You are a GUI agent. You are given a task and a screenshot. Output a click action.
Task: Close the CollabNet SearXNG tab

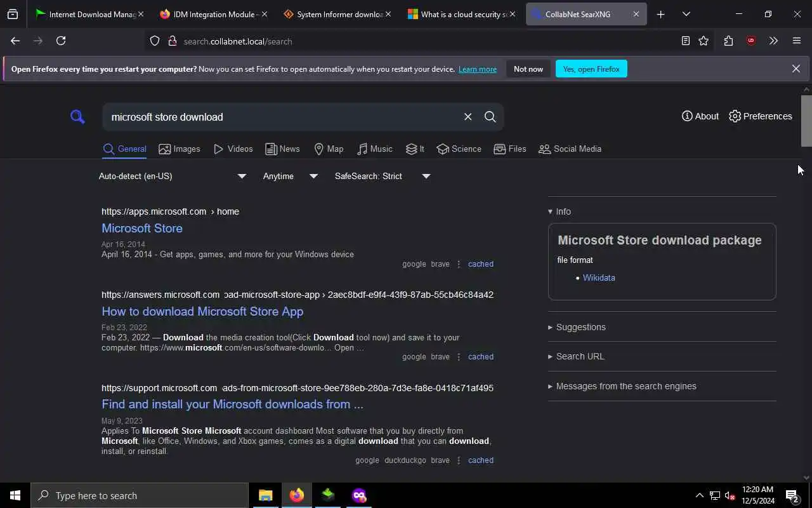coord(636,14)
